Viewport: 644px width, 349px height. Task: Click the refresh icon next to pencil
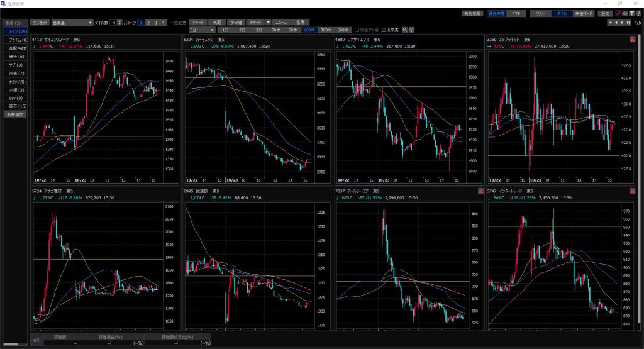pyautogui.click(x=625, y=13)
